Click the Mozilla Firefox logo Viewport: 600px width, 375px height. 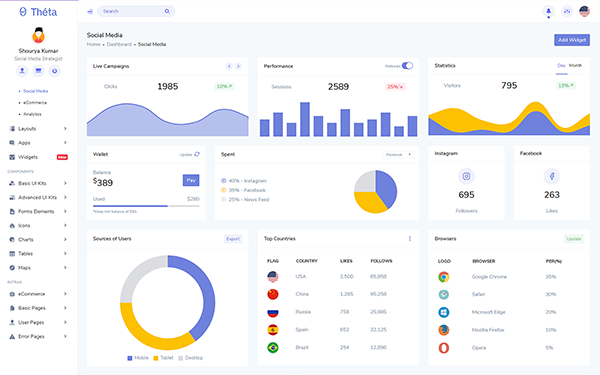click(443, 330)
